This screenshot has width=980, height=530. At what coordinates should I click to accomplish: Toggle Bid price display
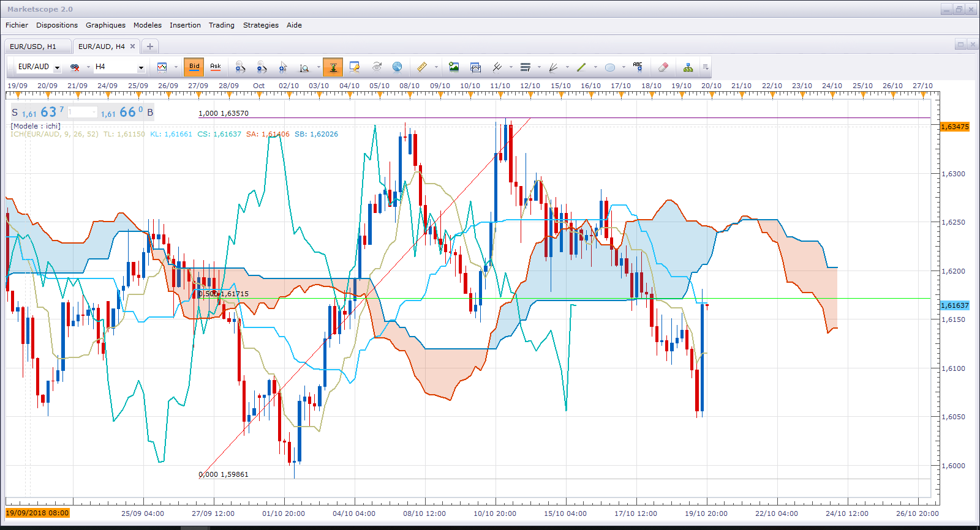194,67
